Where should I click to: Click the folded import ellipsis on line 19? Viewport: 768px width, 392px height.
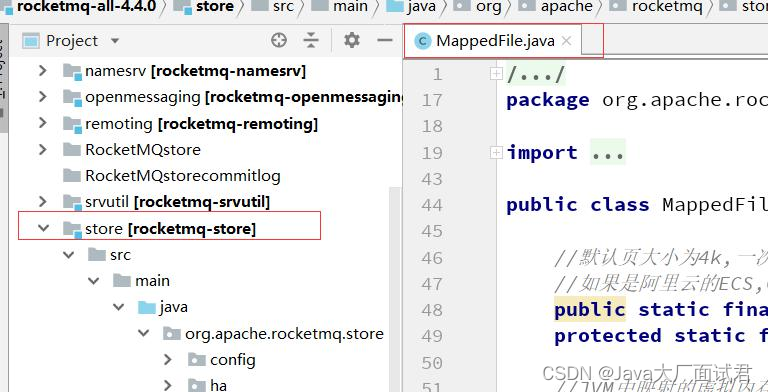pos(608,152)
